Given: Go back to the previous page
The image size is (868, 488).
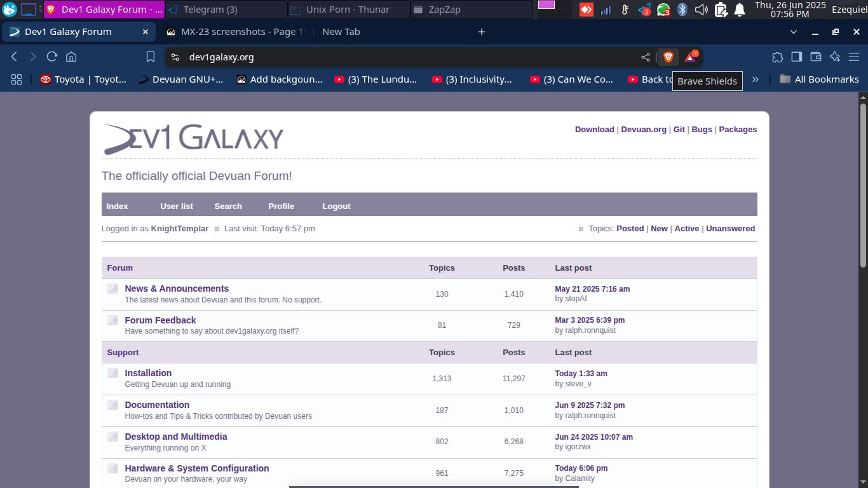Looking at the screenshot, I should click(14, 57).
